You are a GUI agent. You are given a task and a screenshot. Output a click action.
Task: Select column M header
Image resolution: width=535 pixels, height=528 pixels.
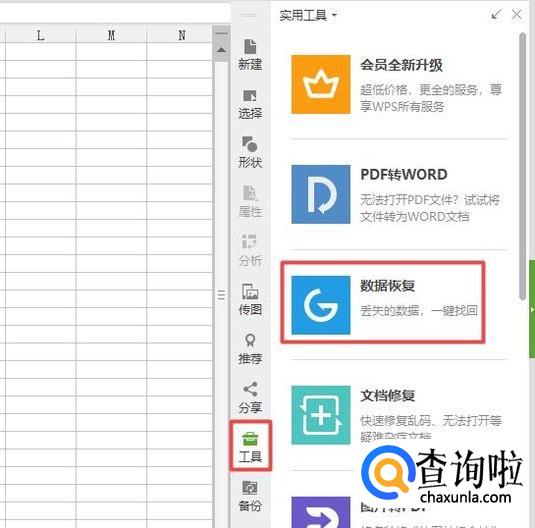111,35
